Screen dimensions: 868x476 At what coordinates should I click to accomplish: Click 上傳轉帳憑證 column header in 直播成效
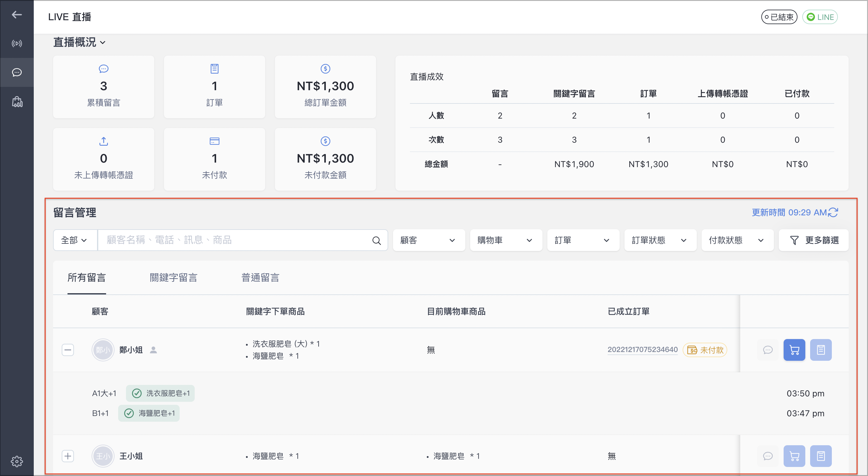[722, 94]
